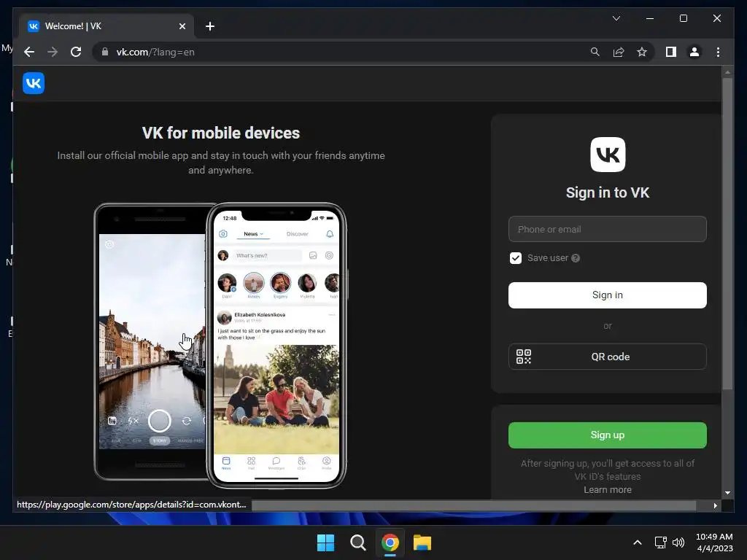Click the padlock site info icon
747x560 pixels.
(105, 52)
